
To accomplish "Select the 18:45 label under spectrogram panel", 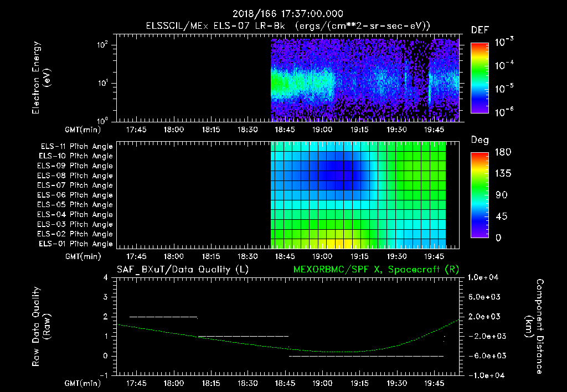I will point(285,130).
